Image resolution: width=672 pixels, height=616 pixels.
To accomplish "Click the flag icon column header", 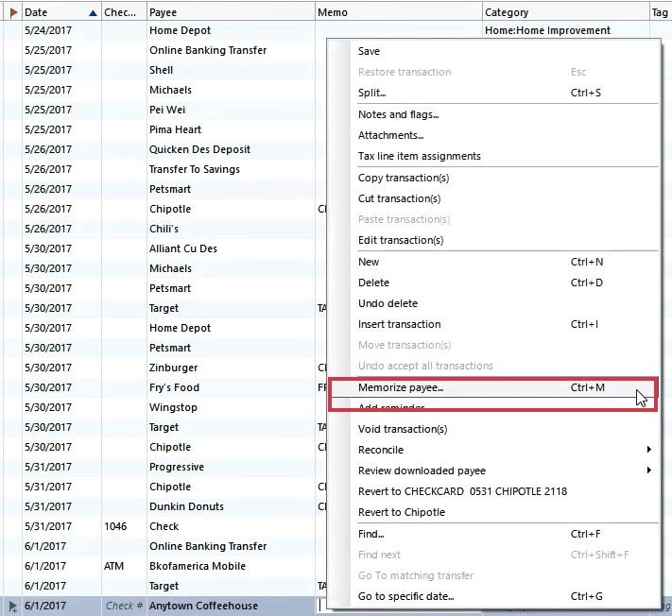I will point(12,12).
